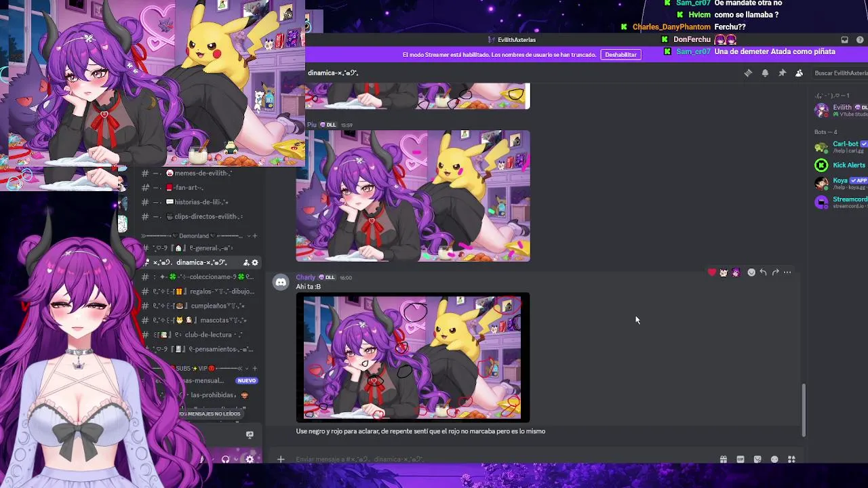The width and height of the screenshot is (868, 488).
Task: Open the GIF picker
Action: [x=741, y=460]
